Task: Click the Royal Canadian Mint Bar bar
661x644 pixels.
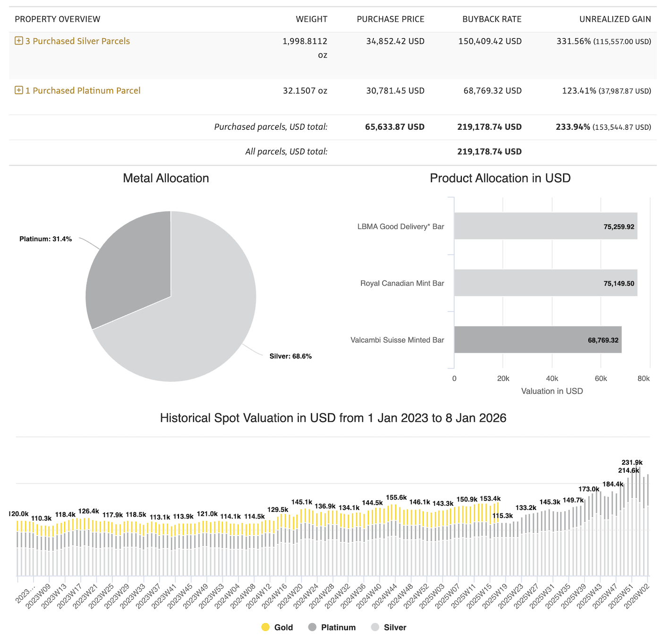Action: point(543,283)
